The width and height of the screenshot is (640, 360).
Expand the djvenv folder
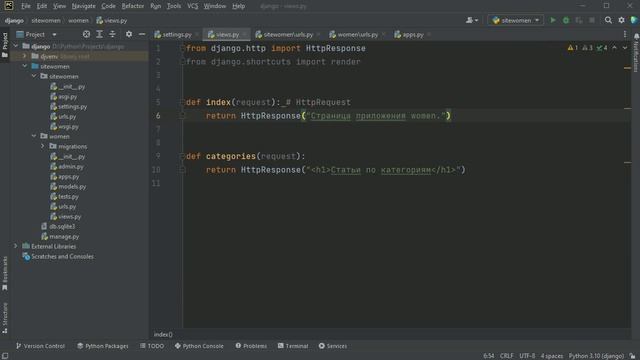click(x=24, y=56)
